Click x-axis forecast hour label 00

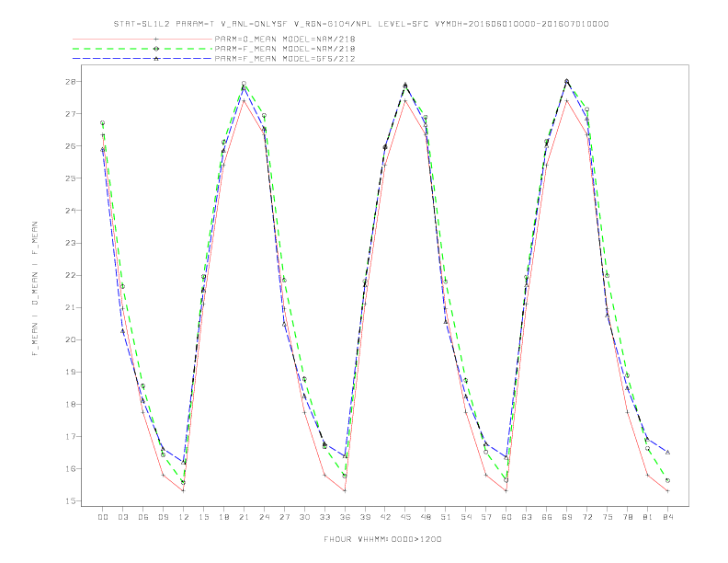103,517
